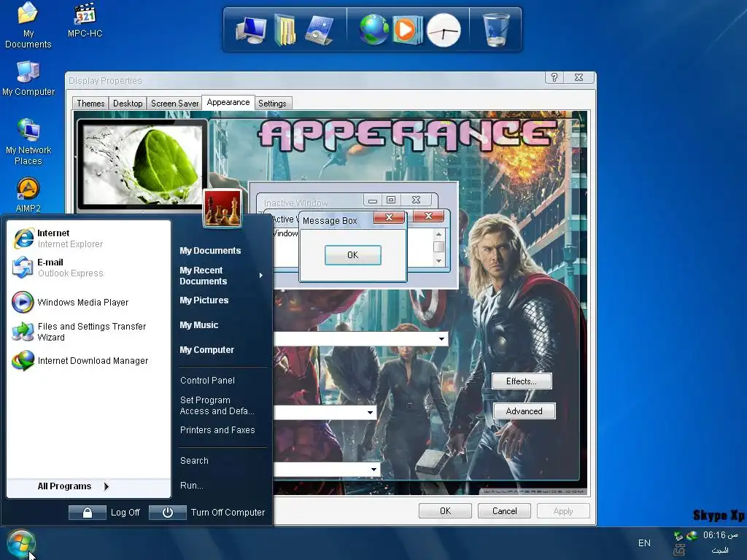Switch to the Screen Saver tab
This screenshot has height=560, width=747.
[x=174, y=104]
